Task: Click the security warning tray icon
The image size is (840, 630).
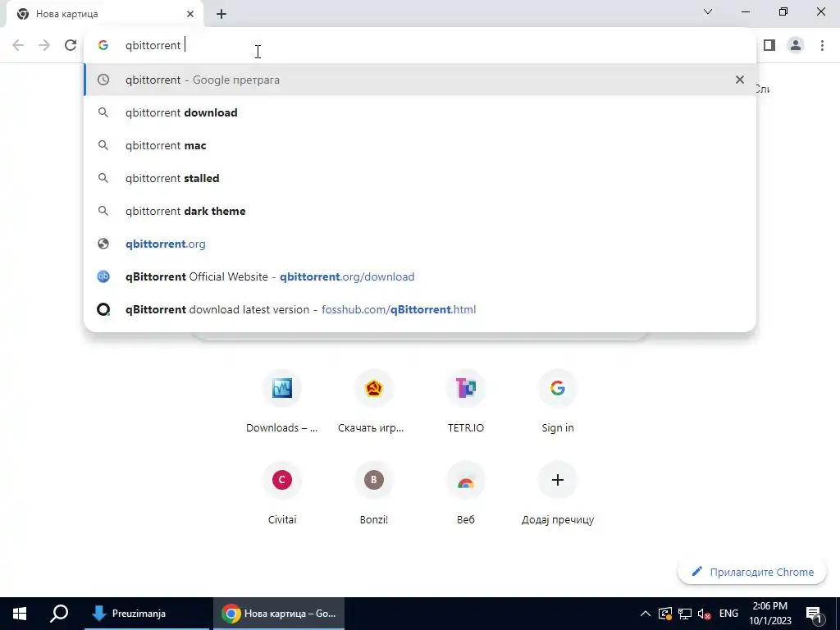Action: click(664, 614)
